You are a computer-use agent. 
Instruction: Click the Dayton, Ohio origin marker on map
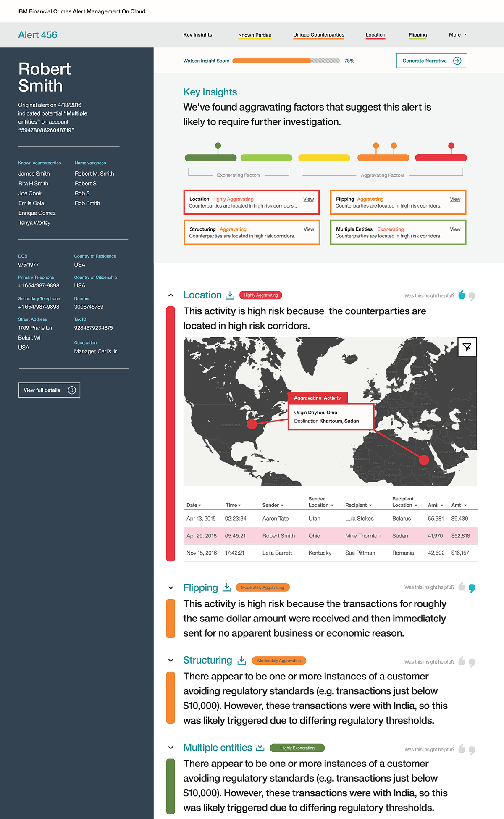tap(252, 424)
